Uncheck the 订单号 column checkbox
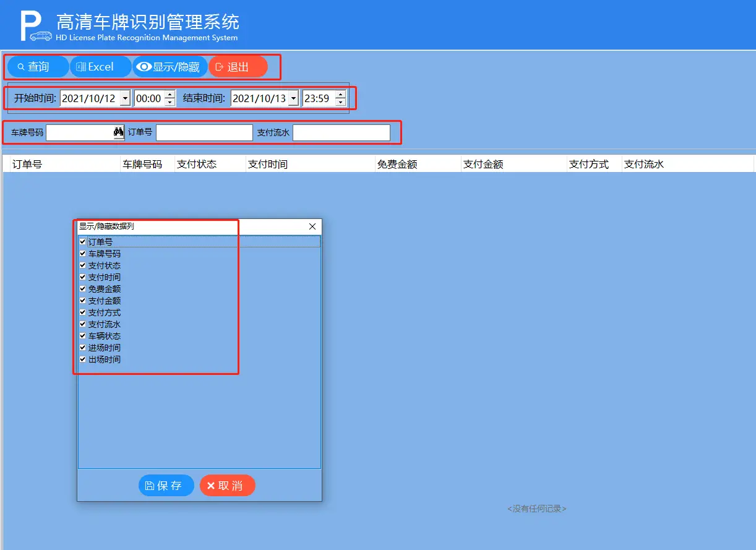This screenshot has height=550, width=756. [x=83, y=241]
